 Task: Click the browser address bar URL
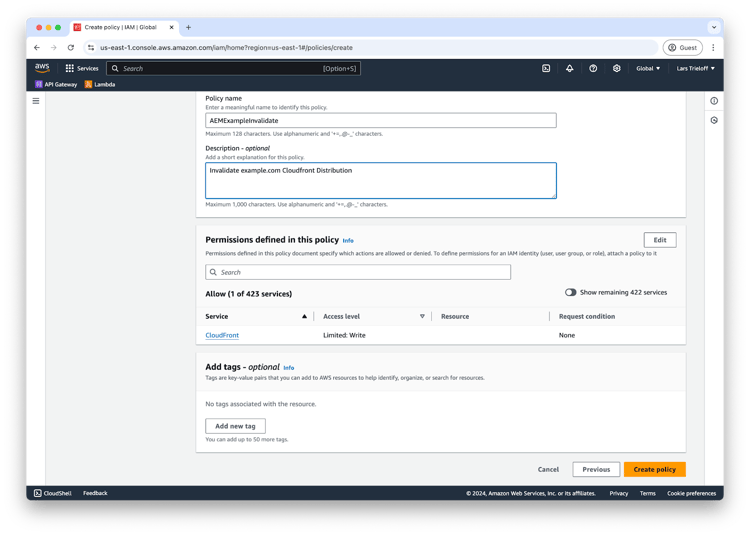[226, 47]
